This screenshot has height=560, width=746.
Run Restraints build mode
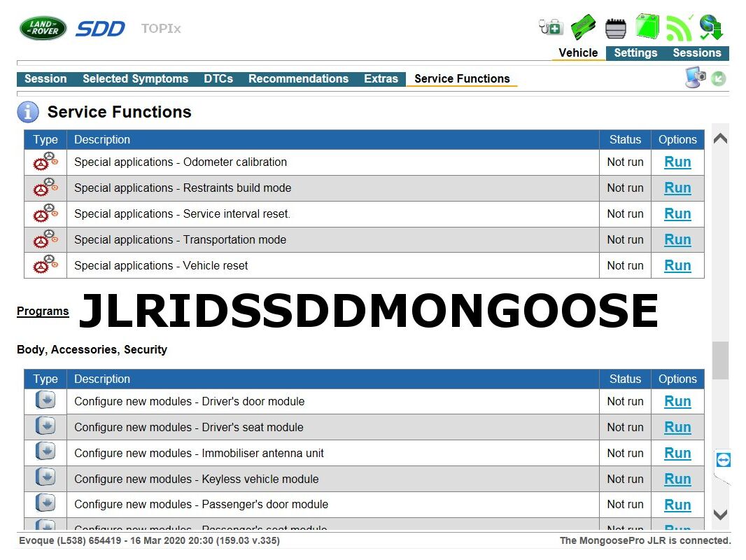point(677,188)
